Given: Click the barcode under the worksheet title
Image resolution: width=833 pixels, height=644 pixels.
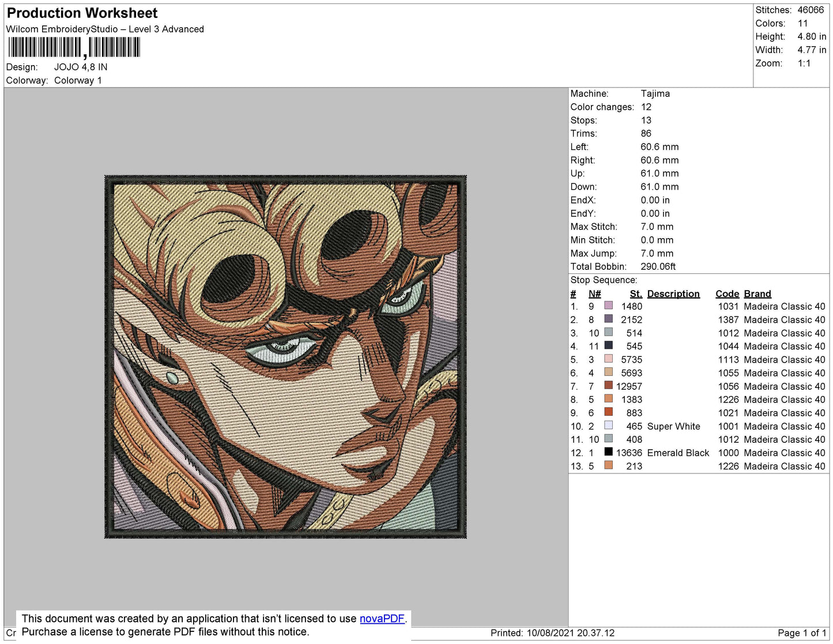Looking at the screenshot, I should (x=74, y=48).
